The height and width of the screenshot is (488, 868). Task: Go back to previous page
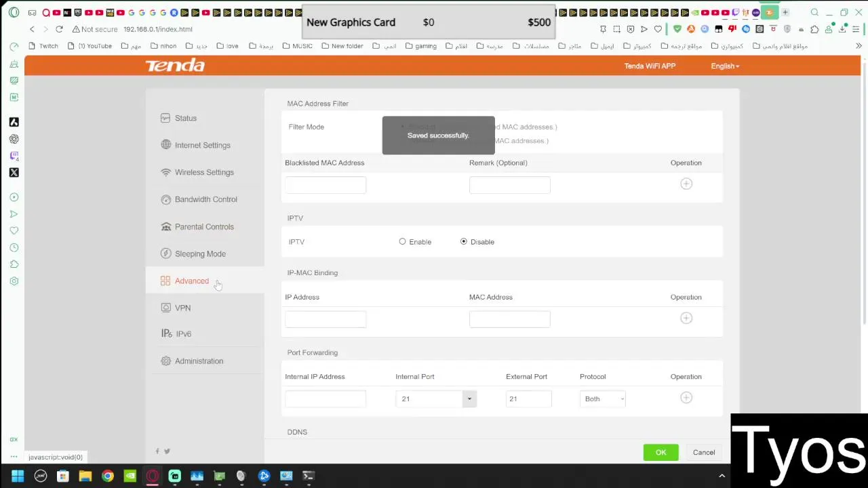pos(32,29)
